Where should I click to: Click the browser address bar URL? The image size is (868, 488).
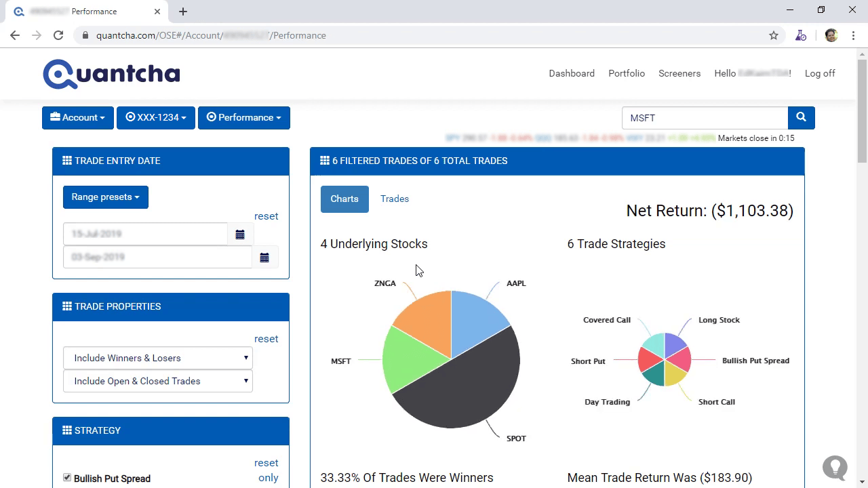coord(211,35)
